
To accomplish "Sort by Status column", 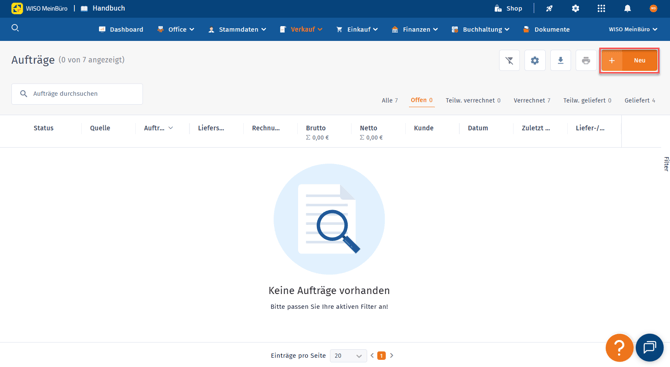I will (x=44, y=128).
